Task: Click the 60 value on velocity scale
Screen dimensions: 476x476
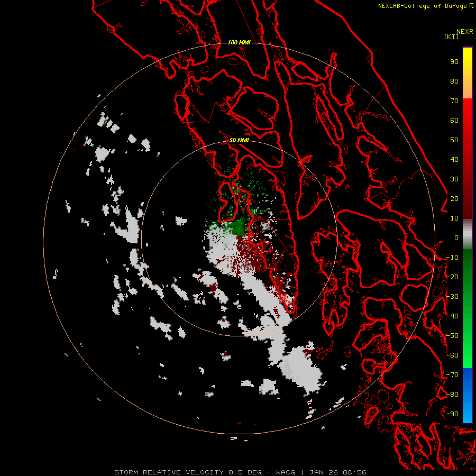Action: 454,121
